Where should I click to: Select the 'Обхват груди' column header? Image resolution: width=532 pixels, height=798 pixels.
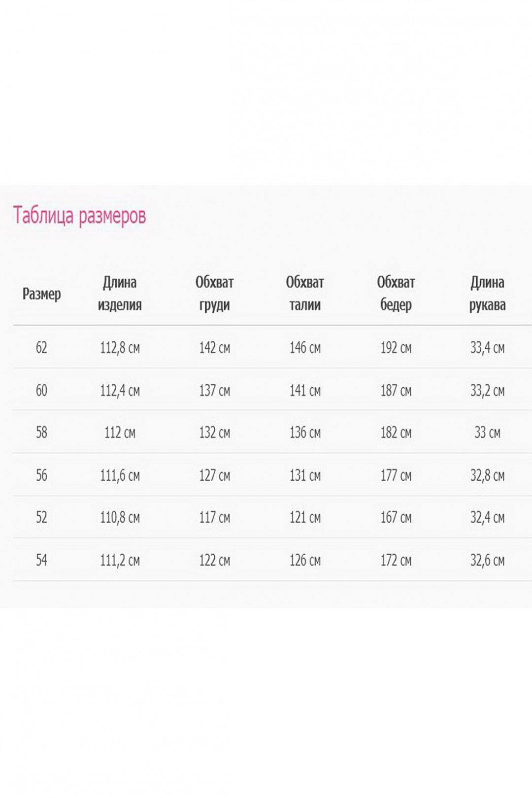[x=214, y=294]
